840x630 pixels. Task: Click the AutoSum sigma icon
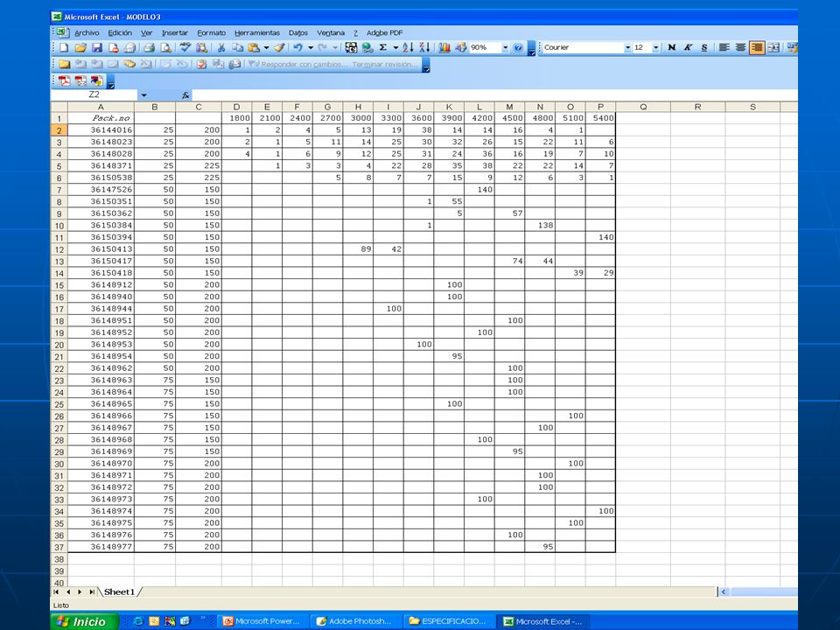383,47
